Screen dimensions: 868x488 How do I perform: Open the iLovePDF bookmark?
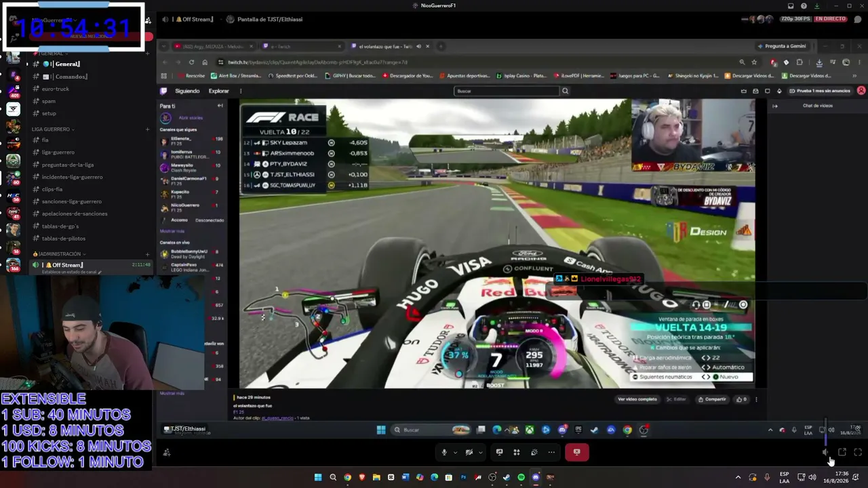click(578, 76)
